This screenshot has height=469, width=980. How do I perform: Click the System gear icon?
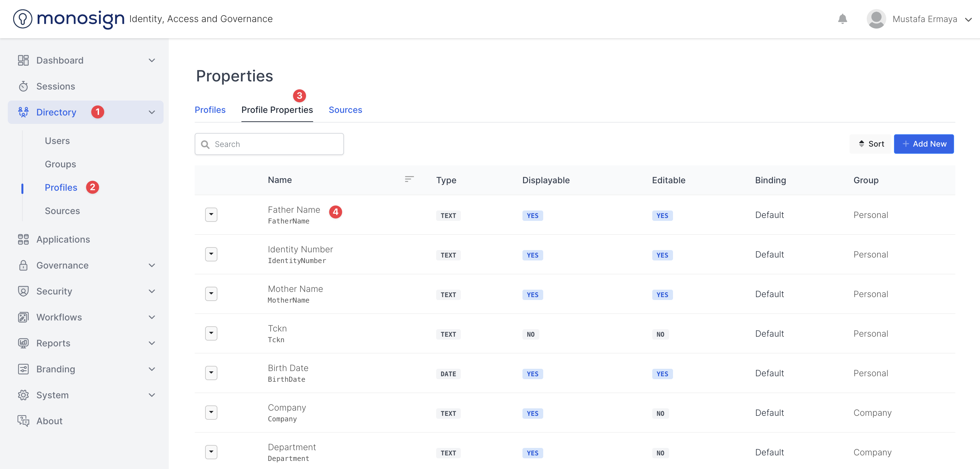(x=23, y=395)
